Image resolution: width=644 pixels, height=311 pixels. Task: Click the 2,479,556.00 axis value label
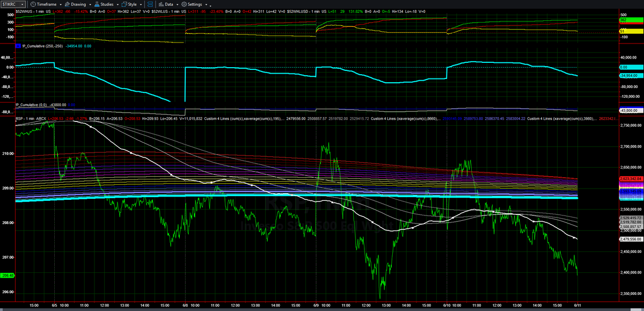[631, 239]
